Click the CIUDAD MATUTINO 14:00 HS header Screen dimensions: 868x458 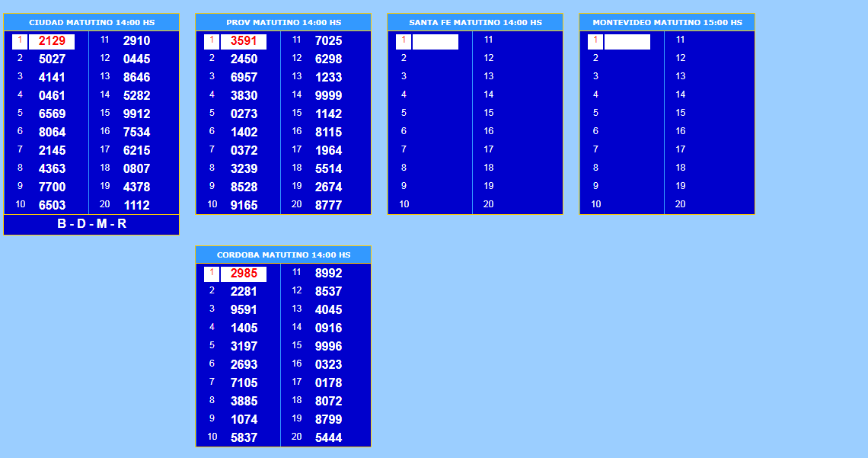91,23
